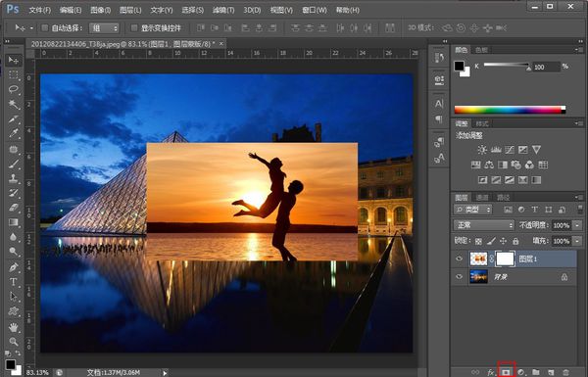Hide the 背景 layer eye icon

coord(459,276)
